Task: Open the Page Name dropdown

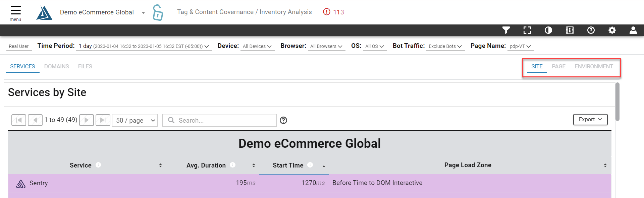Action: pos(521,46)
